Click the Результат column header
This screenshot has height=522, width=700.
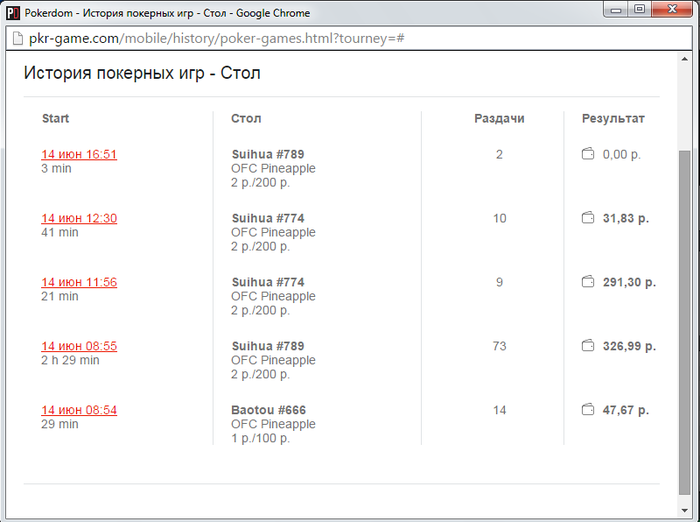tap(613, 118)
